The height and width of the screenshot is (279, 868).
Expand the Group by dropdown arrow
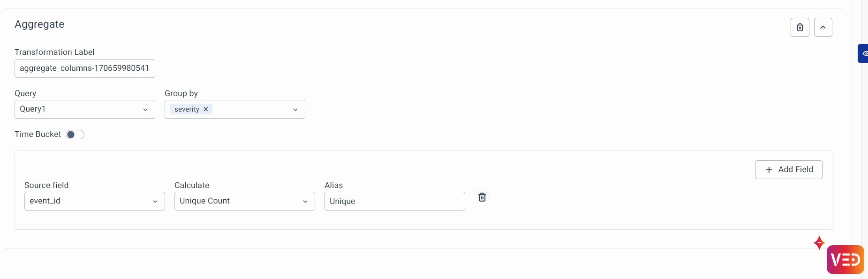pos(295,109)
